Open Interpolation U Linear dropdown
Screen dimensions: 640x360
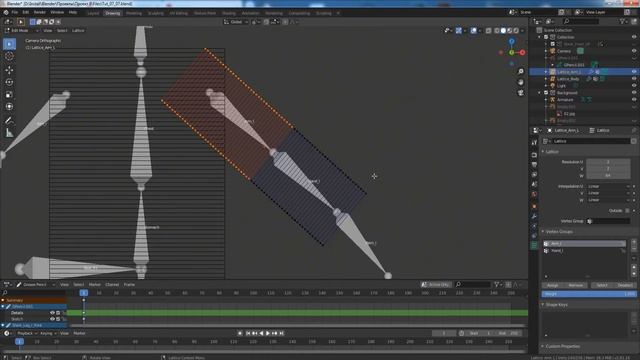[608, 187]
